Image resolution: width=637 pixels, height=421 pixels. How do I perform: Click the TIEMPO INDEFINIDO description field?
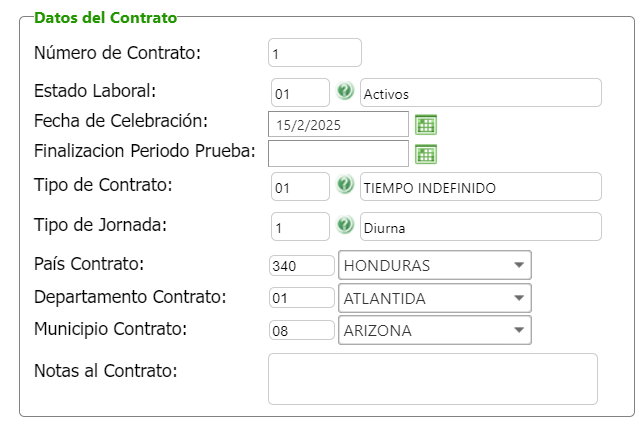click(480, 187)
